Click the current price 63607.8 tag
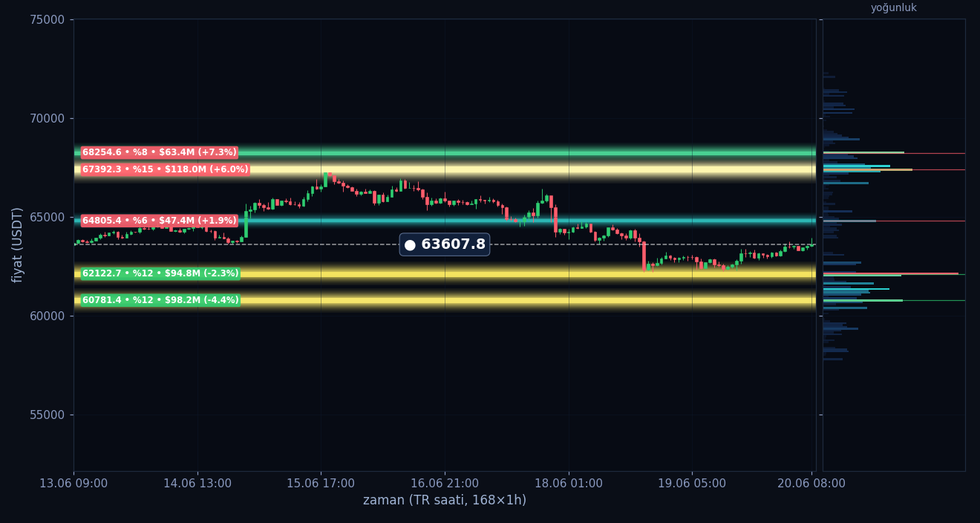980x523 pixels. click(445, 244)
